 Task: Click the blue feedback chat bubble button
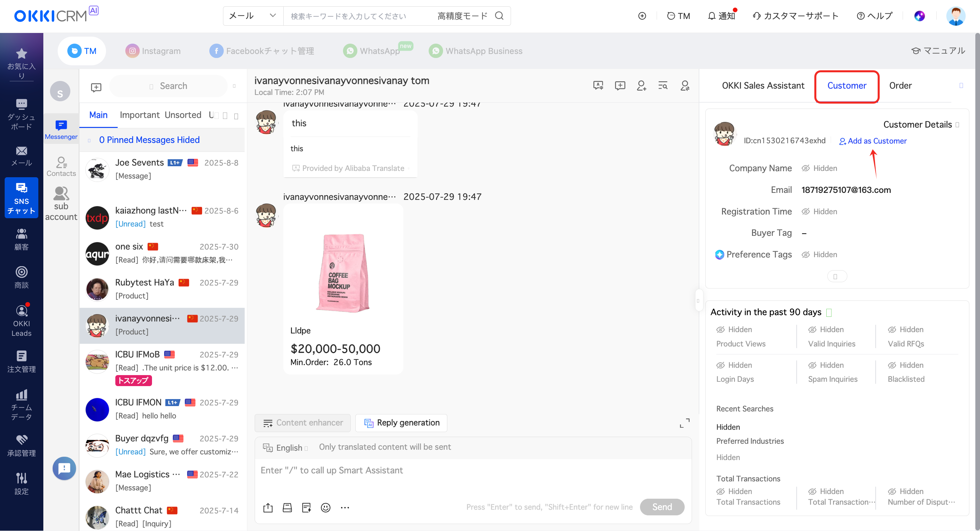(x=64, y=468)
